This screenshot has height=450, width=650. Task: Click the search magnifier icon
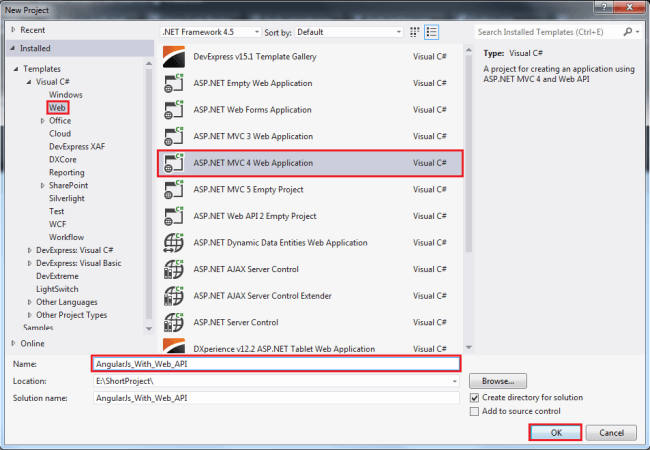(628, 31)
